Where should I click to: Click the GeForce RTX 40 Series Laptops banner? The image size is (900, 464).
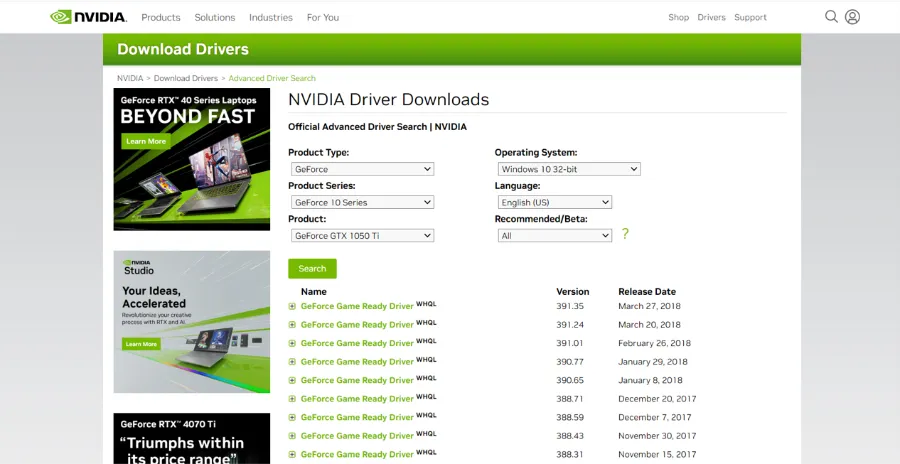tap(192, 159)
